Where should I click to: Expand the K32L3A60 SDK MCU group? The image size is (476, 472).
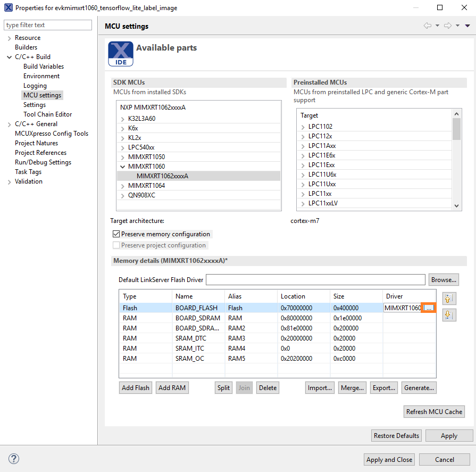[123, 119]
